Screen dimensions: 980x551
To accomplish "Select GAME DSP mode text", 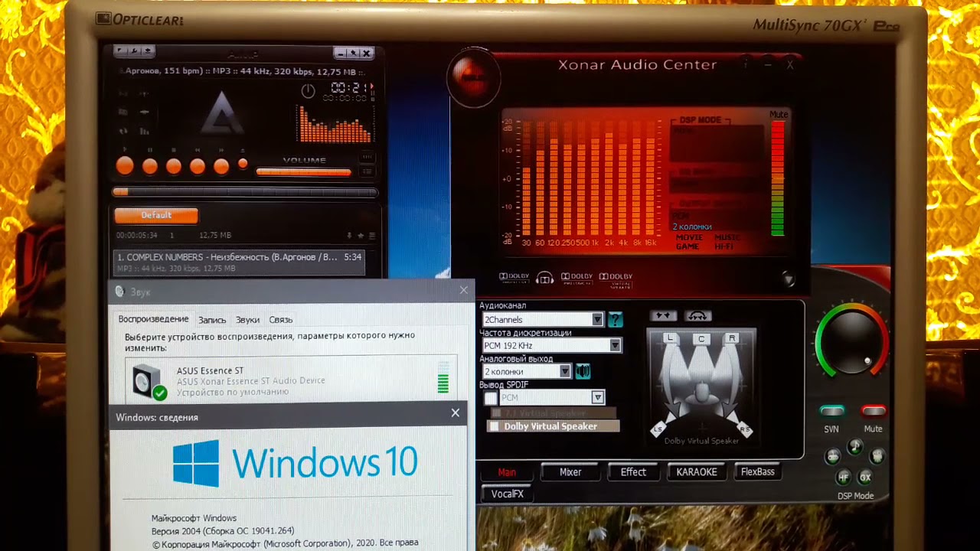I will (688, 246).
